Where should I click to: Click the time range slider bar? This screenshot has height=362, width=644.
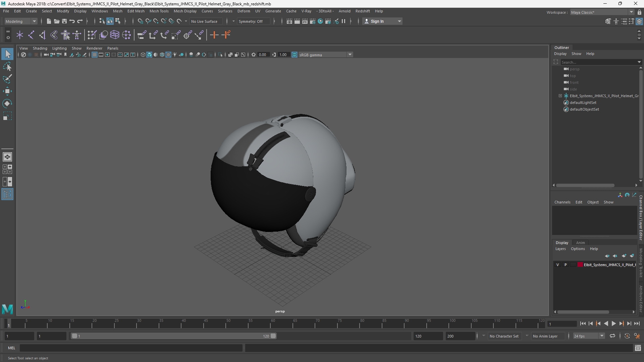pos(173,336)
